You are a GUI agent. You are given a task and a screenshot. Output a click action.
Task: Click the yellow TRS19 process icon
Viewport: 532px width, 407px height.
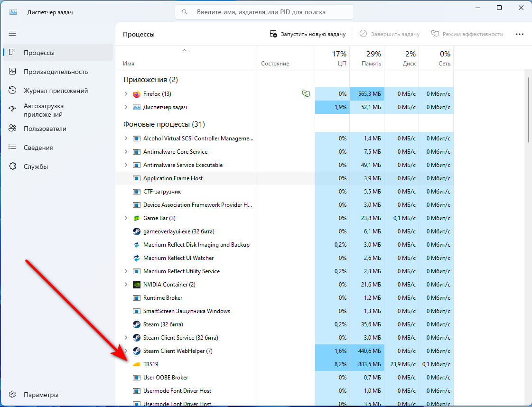pos(136,364)
